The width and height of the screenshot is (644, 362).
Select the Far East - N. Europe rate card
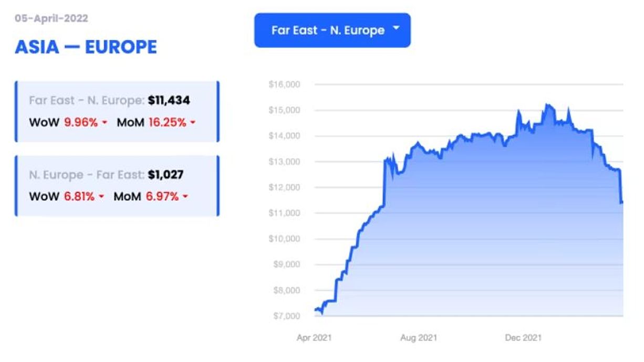pyautogui.click(x=117, y=111)
